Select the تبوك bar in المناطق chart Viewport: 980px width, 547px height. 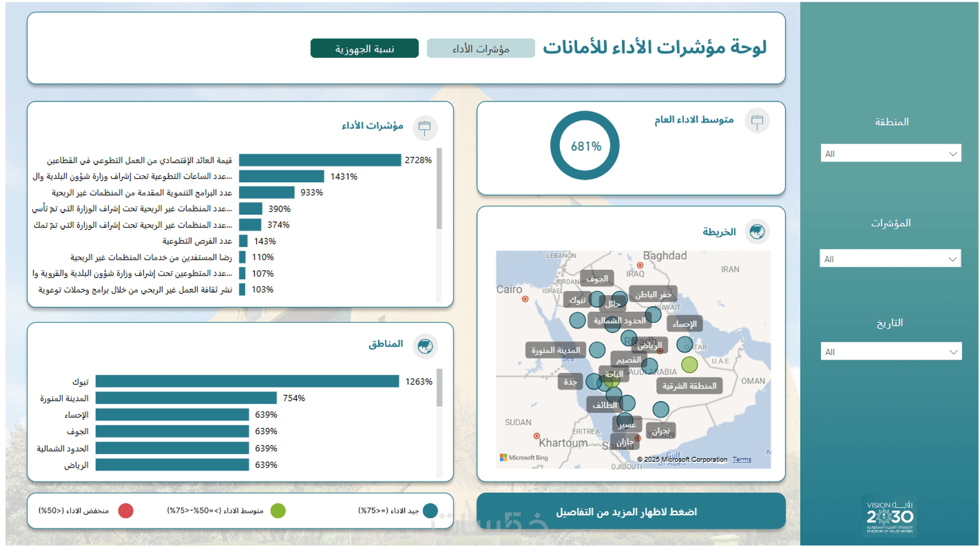tap(247, 381)
